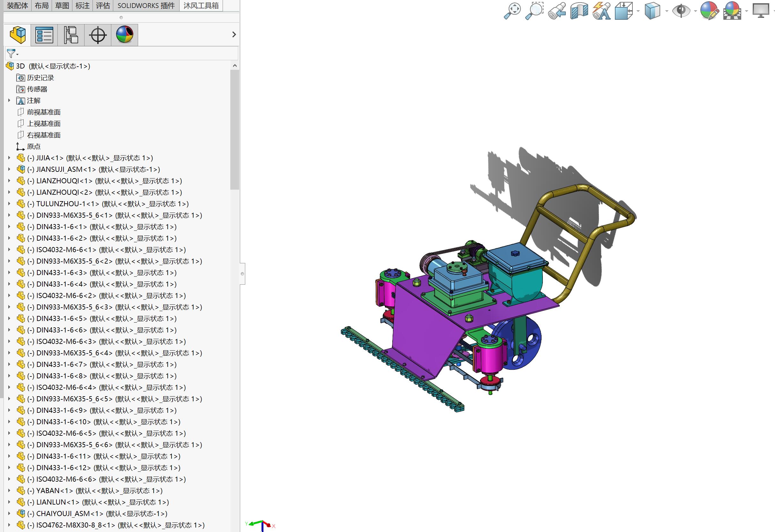The height and width of the screenshot is (532, 775).
Task: Click the Previous View icon
Action: pos(557,11)
